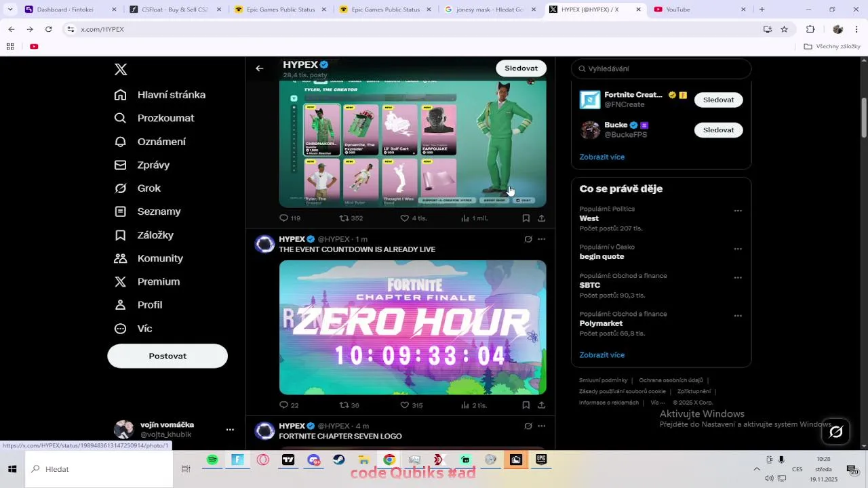
Task: Open options for Polymarket trend
Action: 738,316
